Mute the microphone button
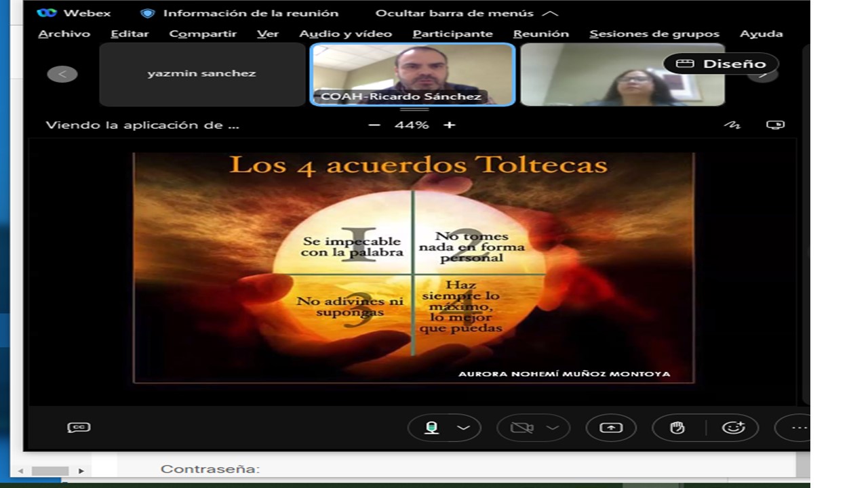The width and height of the screenshot is (868, 488). [431, 428]
